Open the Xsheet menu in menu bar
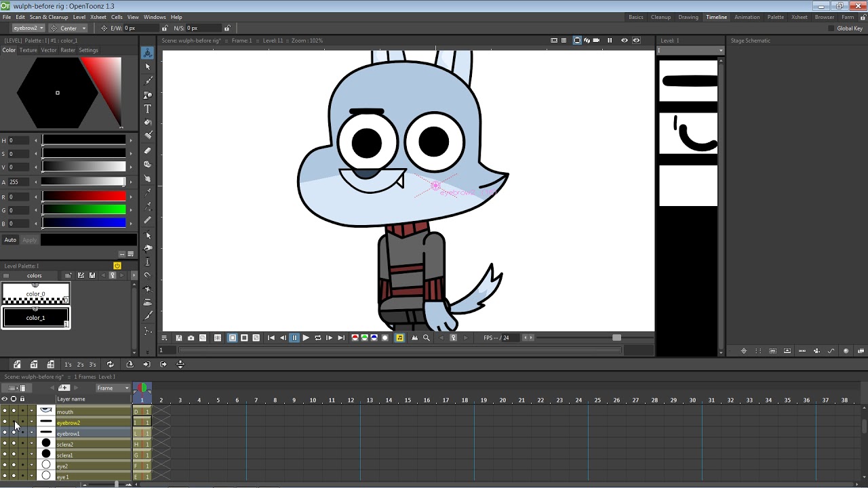The height and width of the screenshot is (488, 868). [98, 17]
